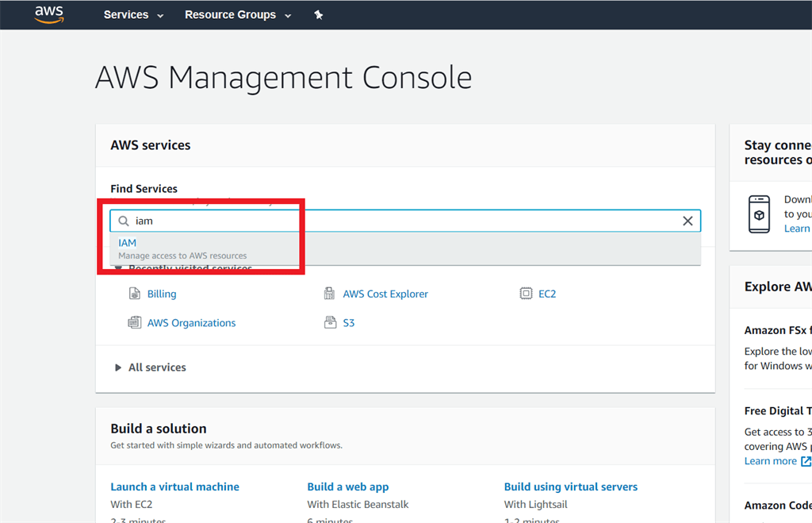Open the Services dropdown menu
Viewport: 812px width, 523px height.
click(x=133, y=15)
